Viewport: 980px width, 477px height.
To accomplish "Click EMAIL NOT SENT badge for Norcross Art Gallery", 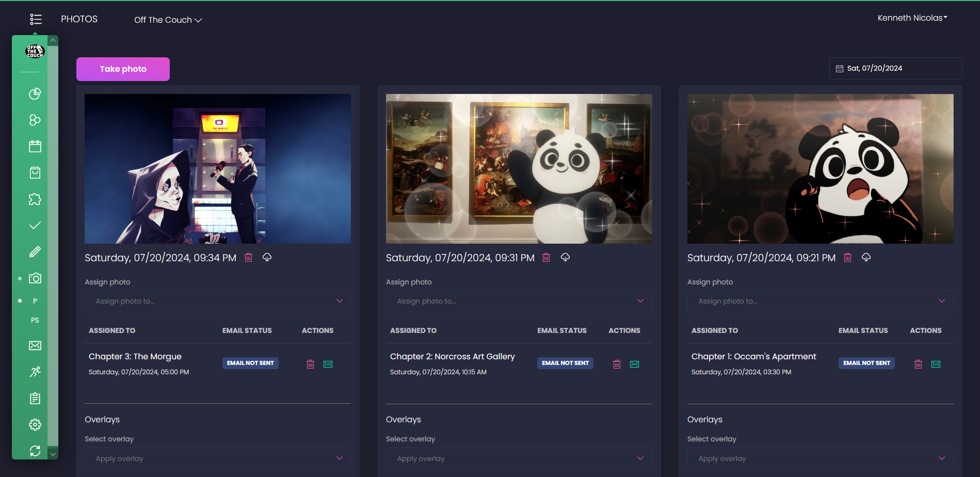I will (565, 363).
